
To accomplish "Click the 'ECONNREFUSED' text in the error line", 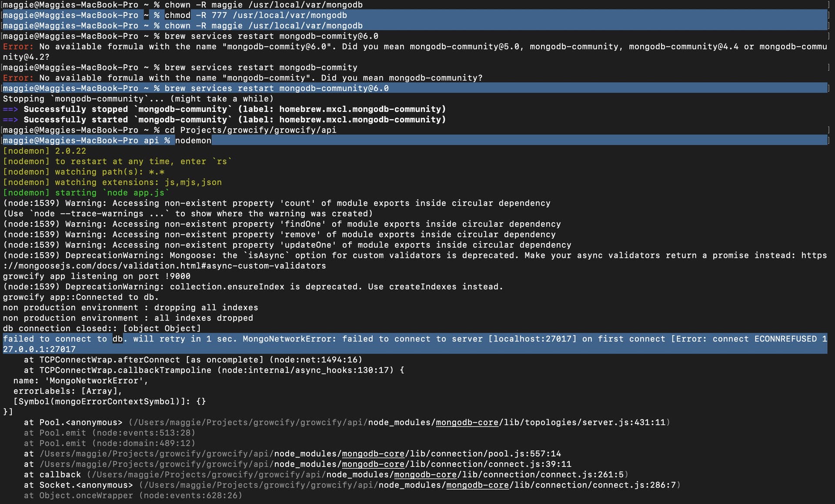I will 785,339.
